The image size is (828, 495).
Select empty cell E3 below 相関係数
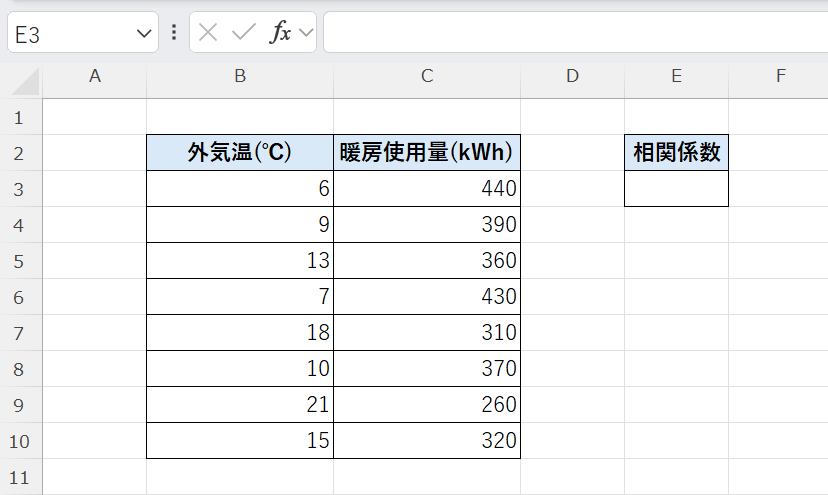[677, 189]
